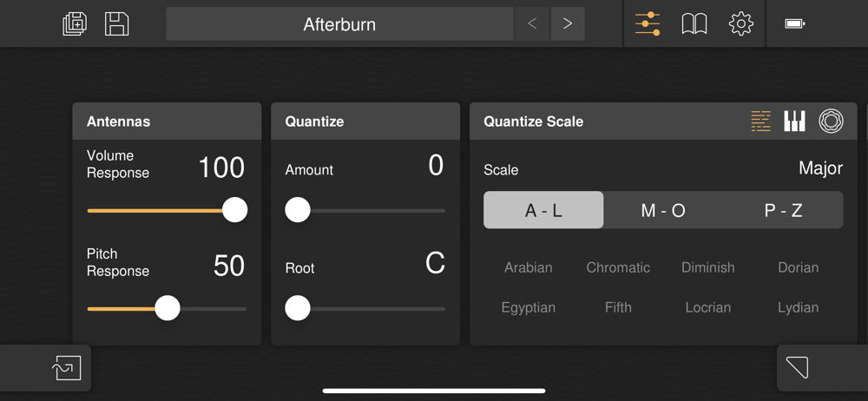This screenshot has width=868, height=401.
Task: Switch scale view to list layout
Action: (x=760, y=122)
